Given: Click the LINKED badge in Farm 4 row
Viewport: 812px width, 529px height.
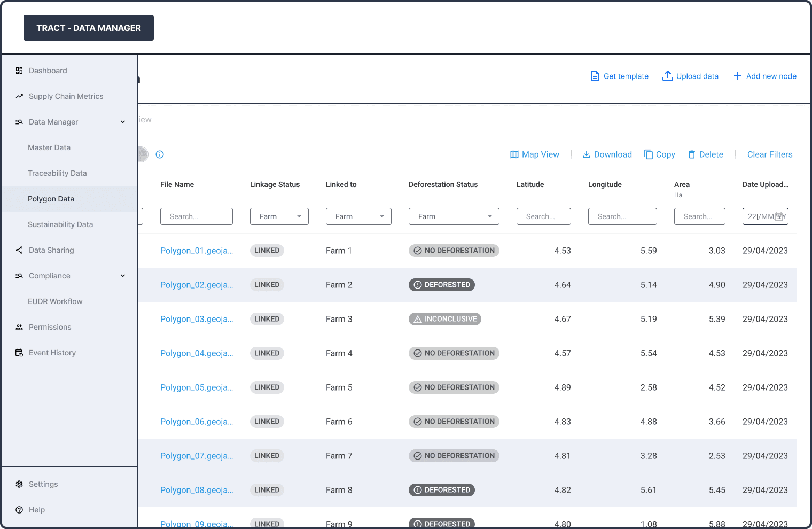Looking at the screenshot, I should coord(267,353).
